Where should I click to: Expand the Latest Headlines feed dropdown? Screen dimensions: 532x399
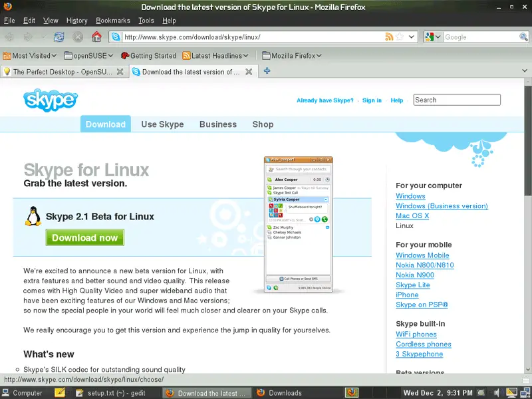pos(215,56)
